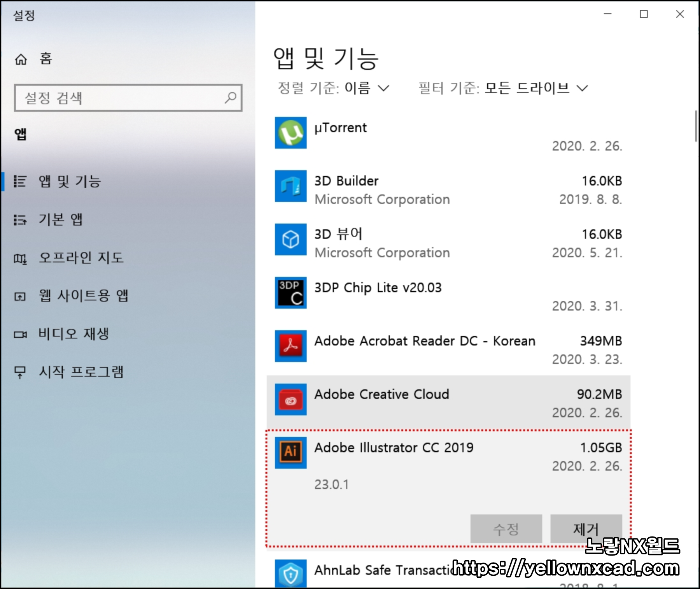Click the Adobe Illustrator Ai icon
The height and width of the screenshot is (589, 700).
pos(290,452)
